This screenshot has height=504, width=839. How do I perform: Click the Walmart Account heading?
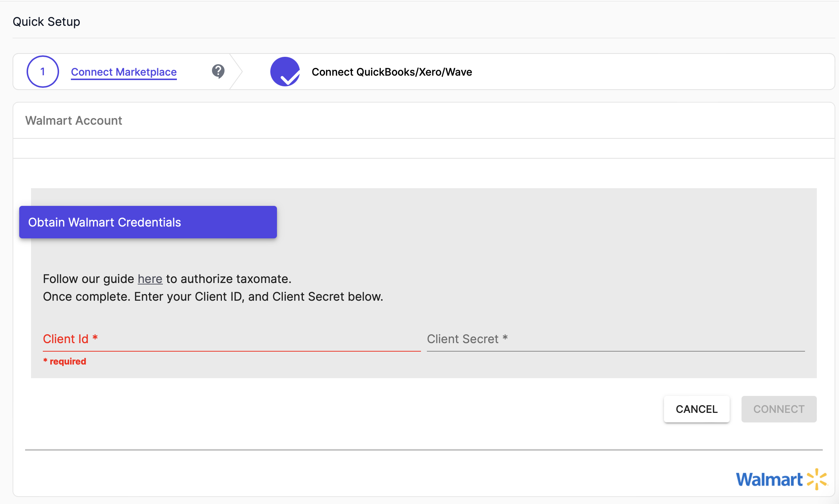(x=73, y=121)
